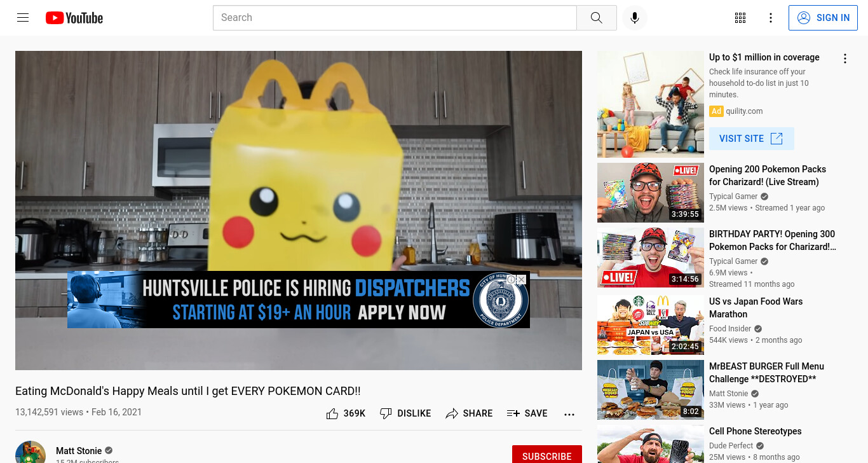Open settings three-dot menu in header
Screen dimensions: 868x463
click(771, 18)
